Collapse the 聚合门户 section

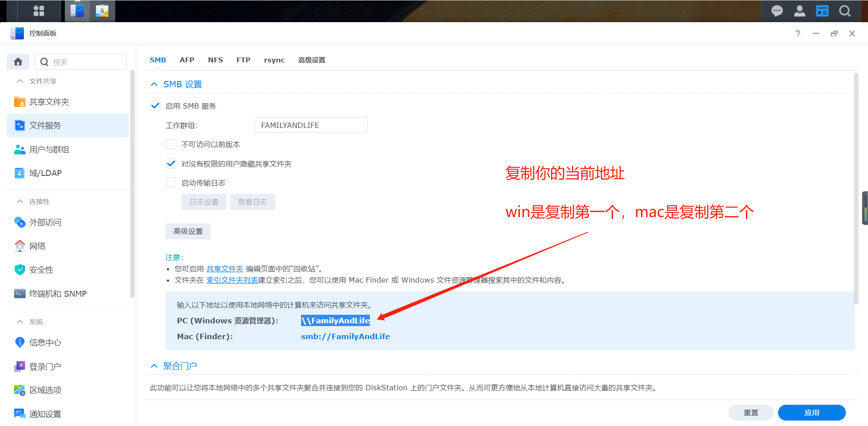click(x=154, y=366)
